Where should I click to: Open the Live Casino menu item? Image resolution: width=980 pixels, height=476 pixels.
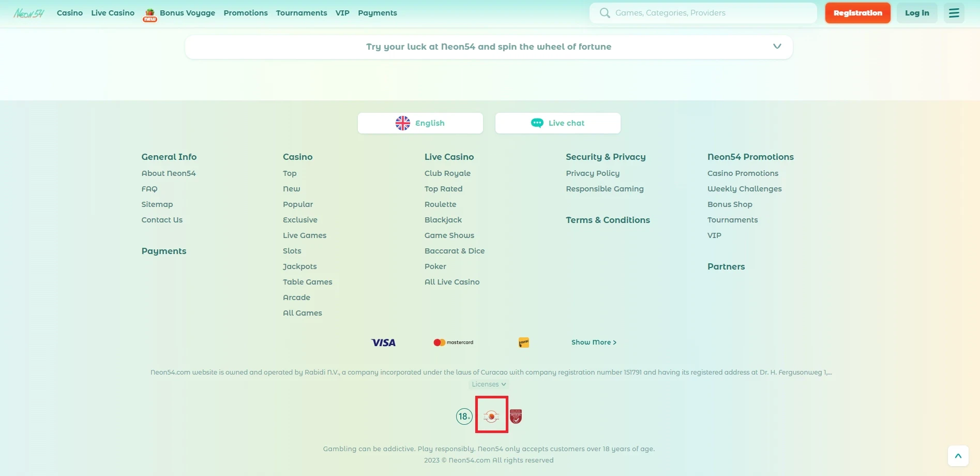tap(113, 13)
